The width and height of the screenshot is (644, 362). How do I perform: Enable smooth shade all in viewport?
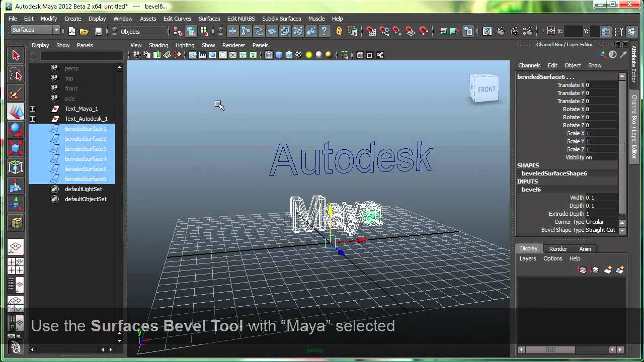[279, 55]
